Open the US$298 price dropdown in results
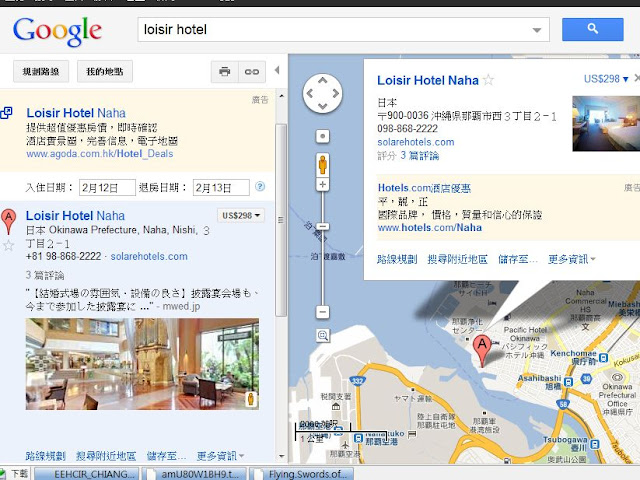 (241, 216)
